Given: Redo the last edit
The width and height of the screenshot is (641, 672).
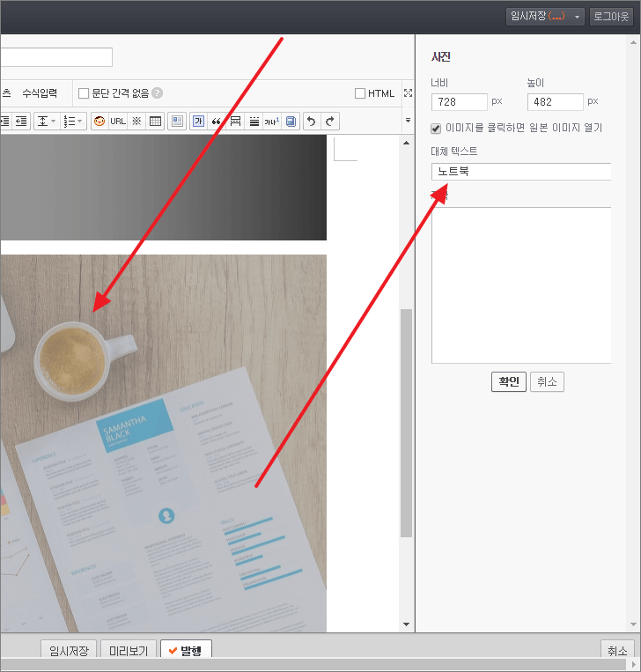Looking at the screenshot, I should [330, 122].
